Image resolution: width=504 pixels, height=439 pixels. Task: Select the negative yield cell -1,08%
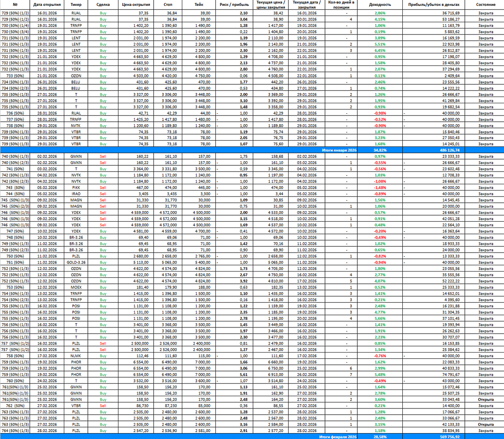click(x=380, y=181)
